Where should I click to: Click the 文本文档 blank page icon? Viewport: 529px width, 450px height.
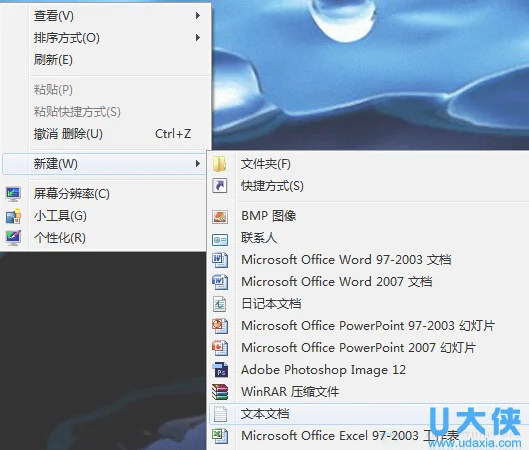point(220,414)
